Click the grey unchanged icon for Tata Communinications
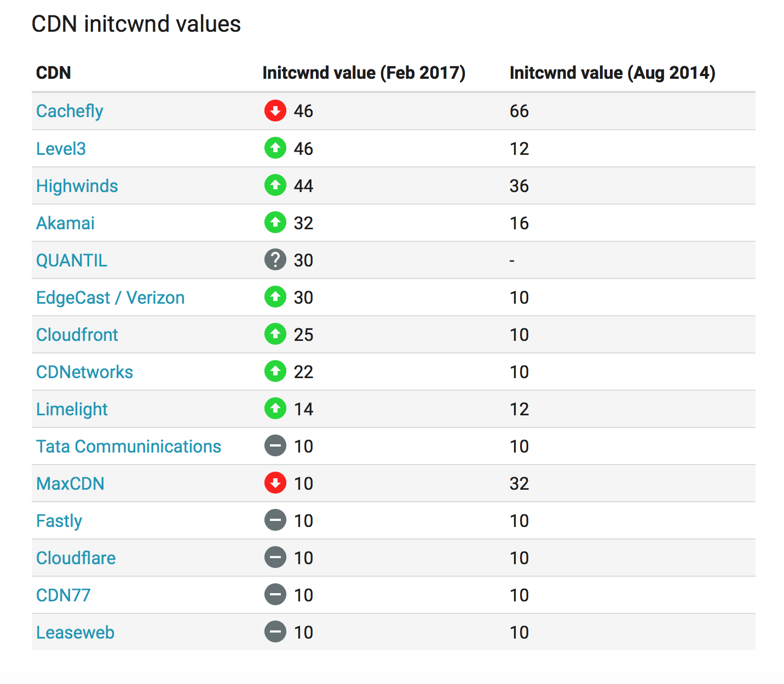Viewport: 784px width, 684px height. tap(275, 445)
